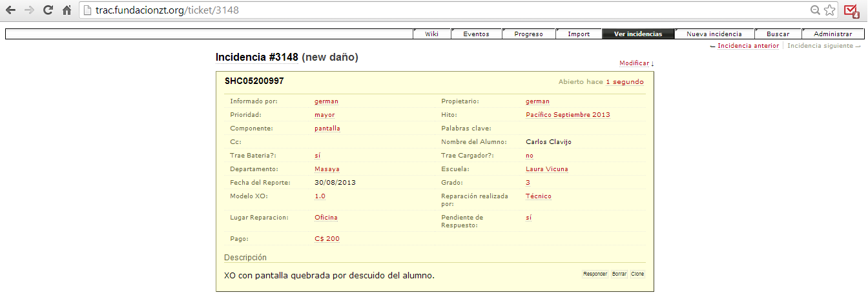Open the Progreso tab
Screen dimensions: 868x299
(x=528, y=34)
